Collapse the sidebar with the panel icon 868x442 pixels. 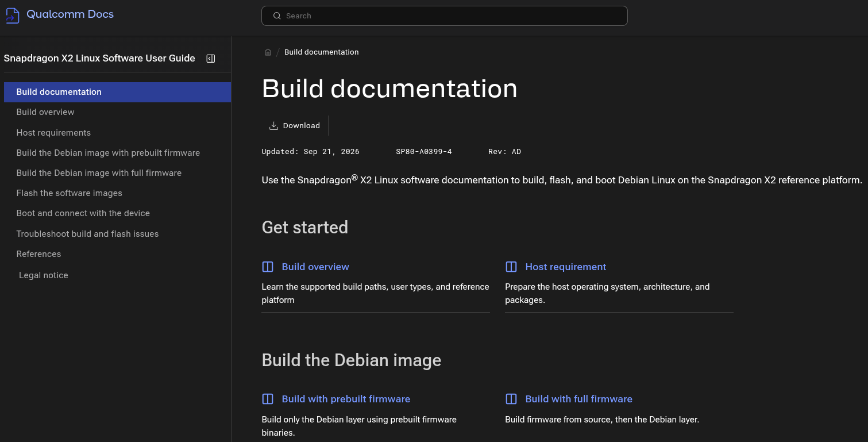(x=211, y=59)
